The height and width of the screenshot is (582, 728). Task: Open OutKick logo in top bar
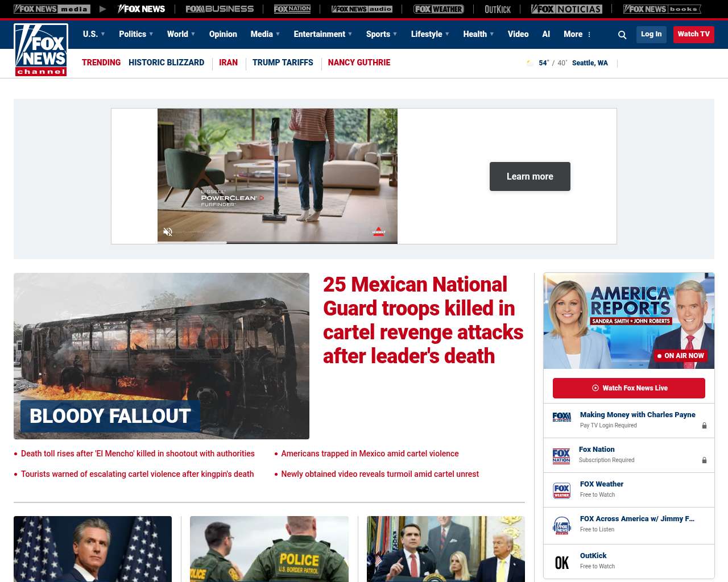coord(498,9)
